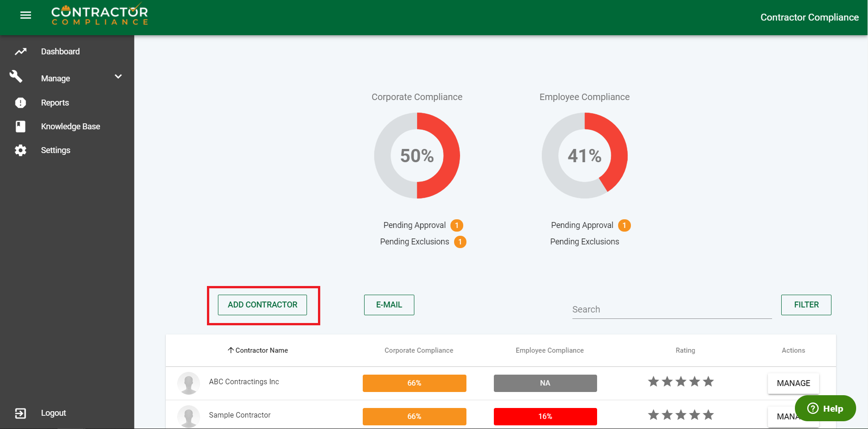Open the hamburger menu icon

pos(26,16)
